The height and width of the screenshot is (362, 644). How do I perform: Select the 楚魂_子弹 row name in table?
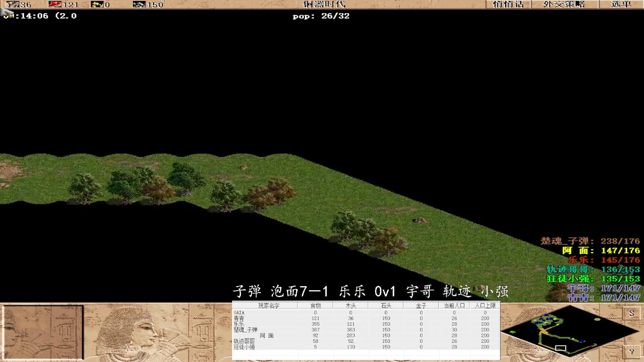[246, 330]
